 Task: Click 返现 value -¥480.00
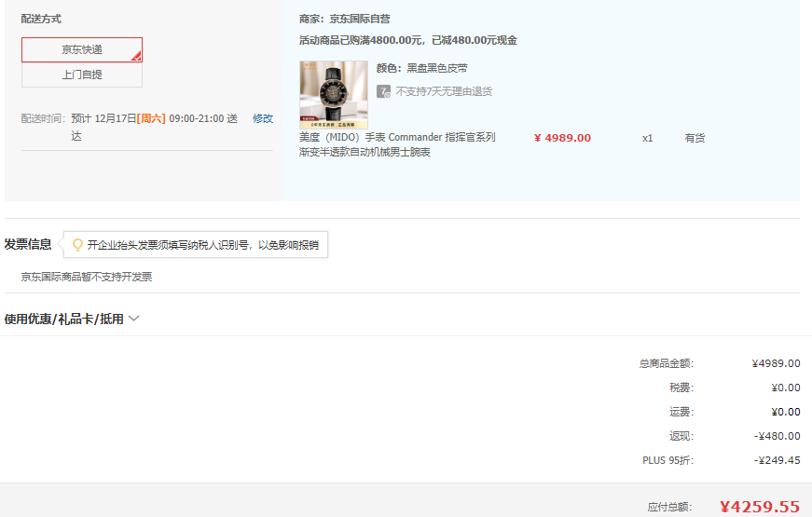coord(777,436)
